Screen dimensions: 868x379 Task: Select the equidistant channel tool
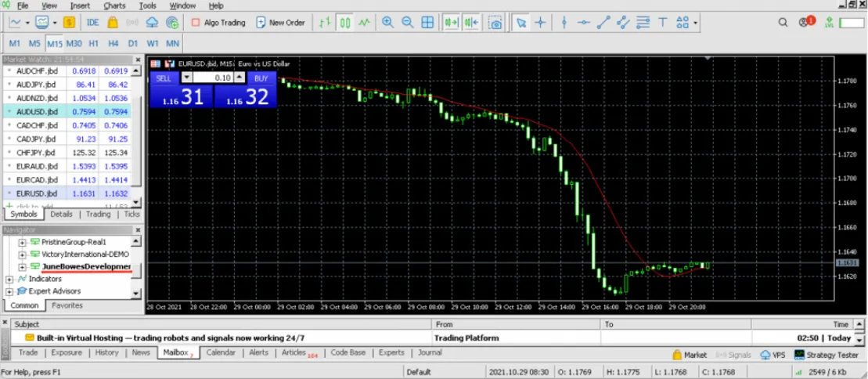[623, 23]
